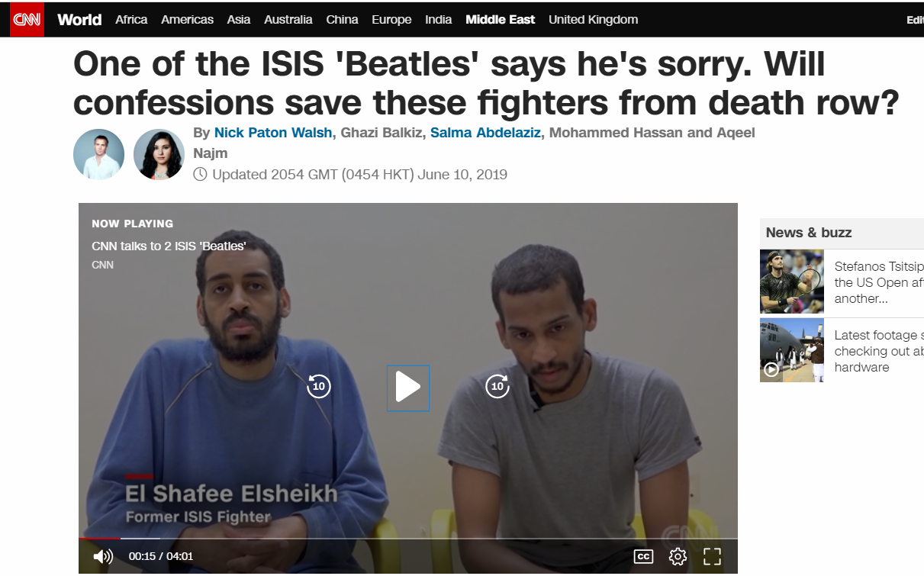Select United Kingdom in navigation bar
The height and width of the screenshot is (576, 924).
tap(593, 20)
